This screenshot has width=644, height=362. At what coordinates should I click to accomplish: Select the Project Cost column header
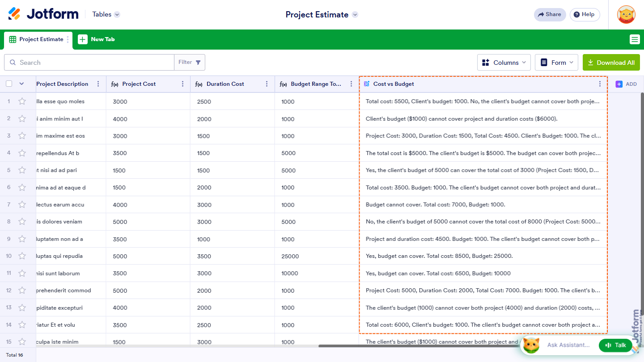148,84
